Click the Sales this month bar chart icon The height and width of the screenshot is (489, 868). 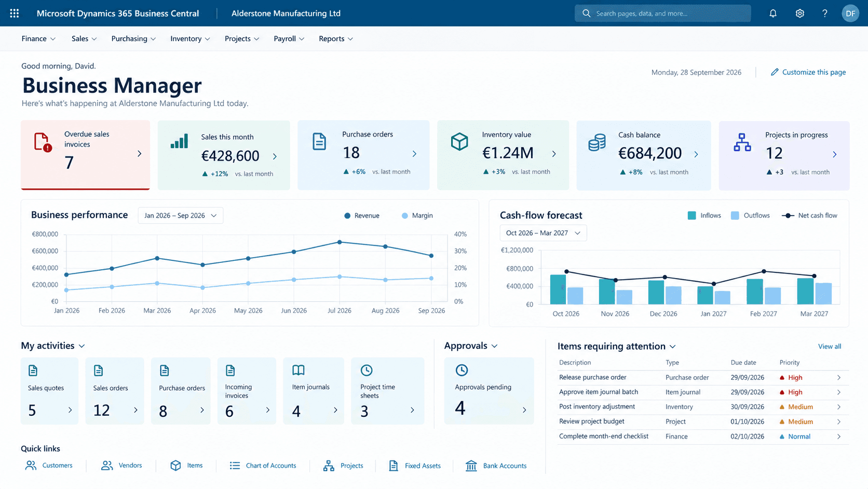click(x=179, y=141)
